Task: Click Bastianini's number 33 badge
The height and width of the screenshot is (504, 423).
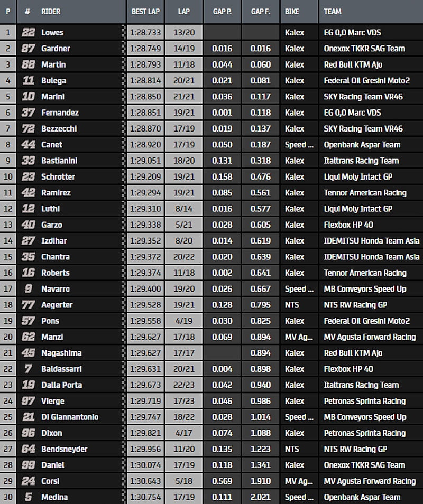Action: [x=28, y=161]
